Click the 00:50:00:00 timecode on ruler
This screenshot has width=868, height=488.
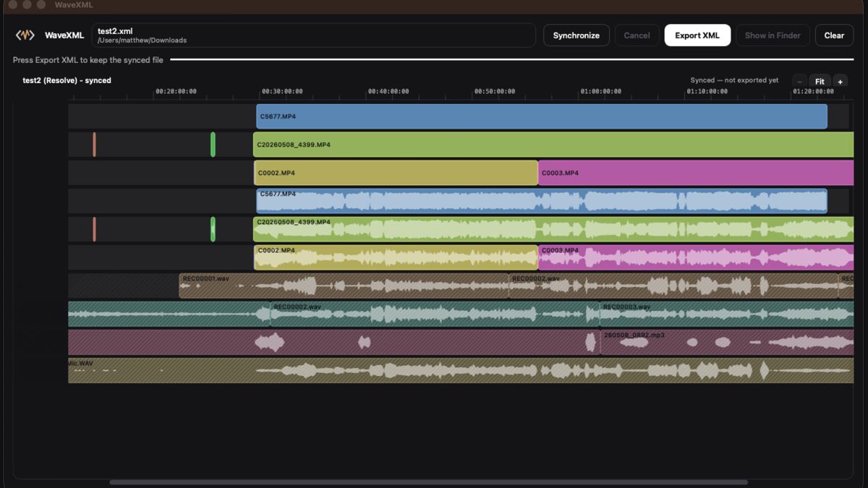(x=495, y=92)
